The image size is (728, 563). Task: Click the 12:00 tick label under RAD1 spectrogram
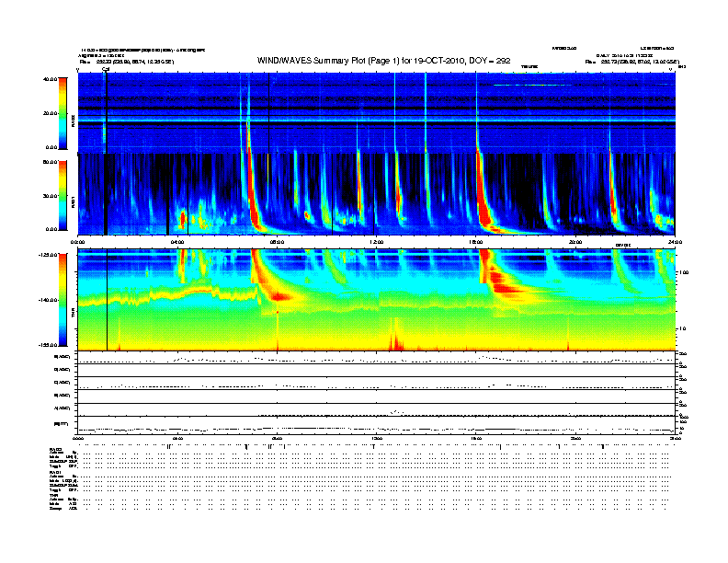tap(377, 242)
